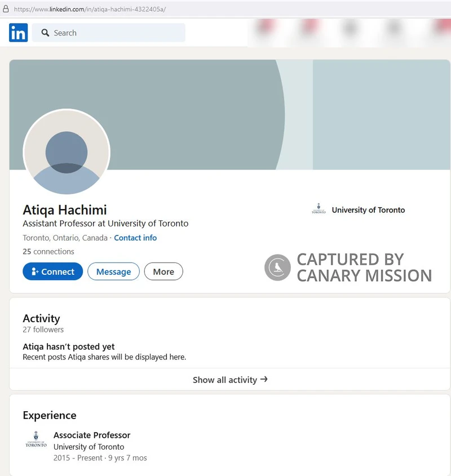Click the name heading Atiqa Hachimi

pyautogui.click(x=65, y=210)
